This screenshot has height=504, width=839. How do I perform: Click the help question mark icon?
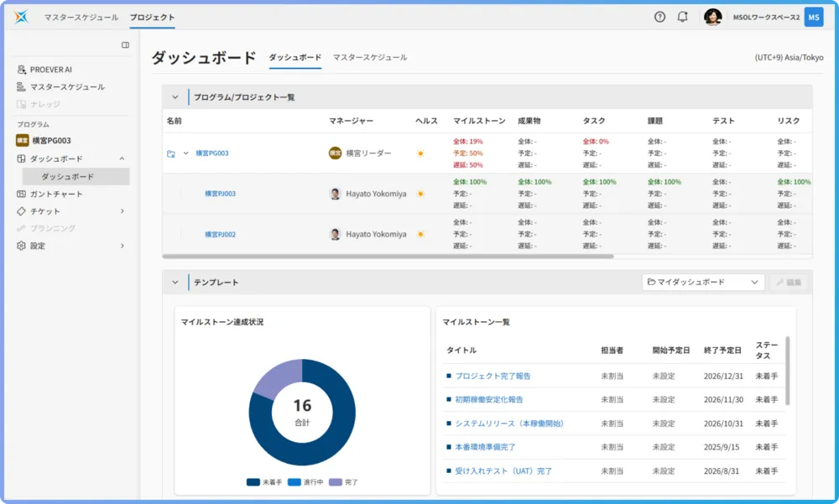659,17
